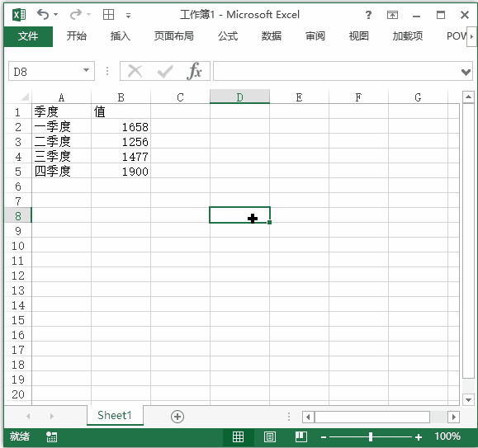Image resolution: width=478 pixels, height=448 pixels.
Task: Click the macro recording icon in status bar
Action: click(x=51, y=436)
